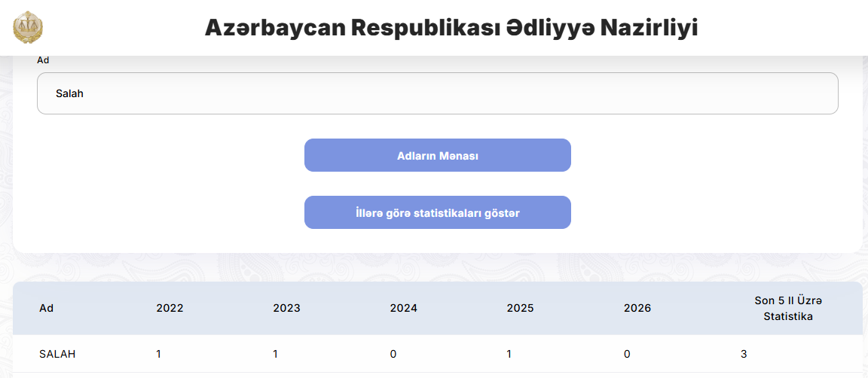This screenshot has width=868, height=378.
Task: Select the 2022 column header
Action: (x=170, y=308)
